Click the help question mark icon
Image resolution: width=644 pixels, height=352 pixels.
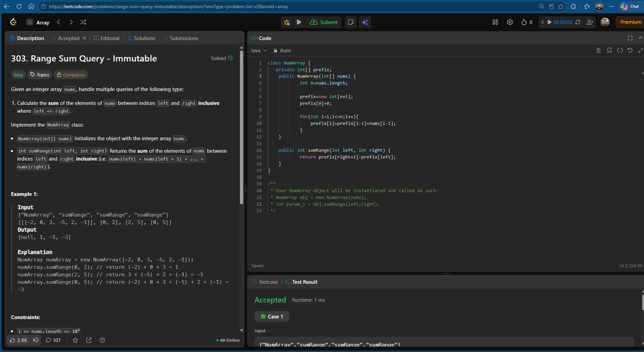(102, 340)
